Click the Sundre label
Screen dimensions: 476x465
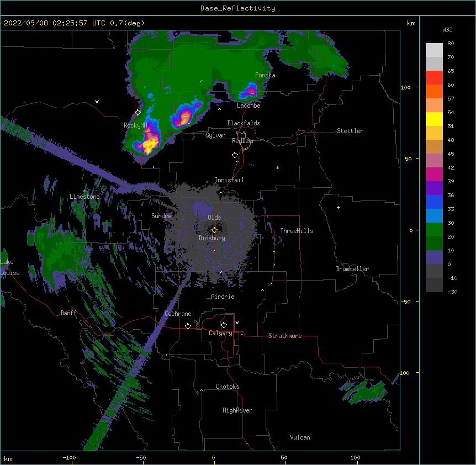[161, 216]
